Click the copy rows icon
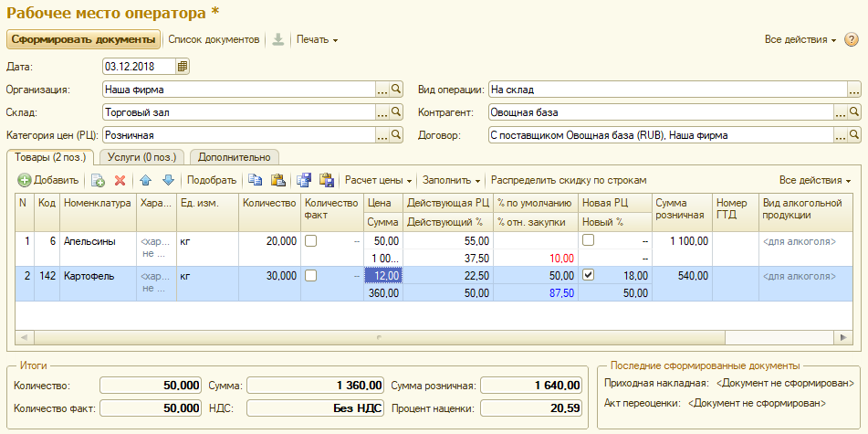This screenshot has height=434, width=868. (256, 180)
